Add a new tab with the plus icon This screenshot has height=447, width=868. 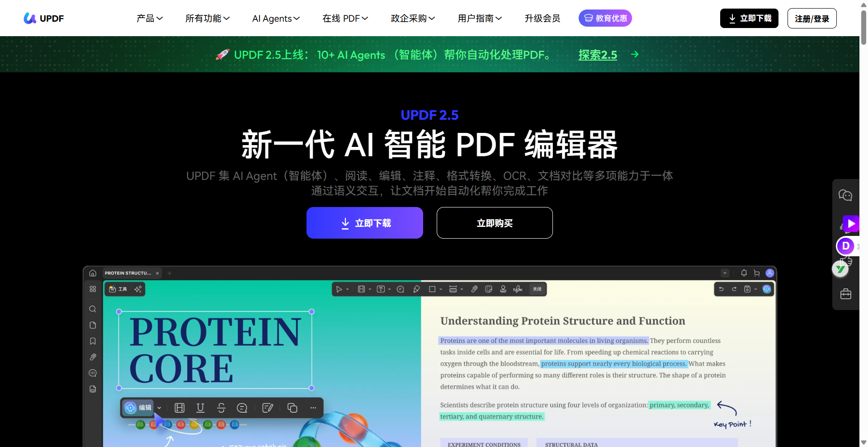point(170,273)
